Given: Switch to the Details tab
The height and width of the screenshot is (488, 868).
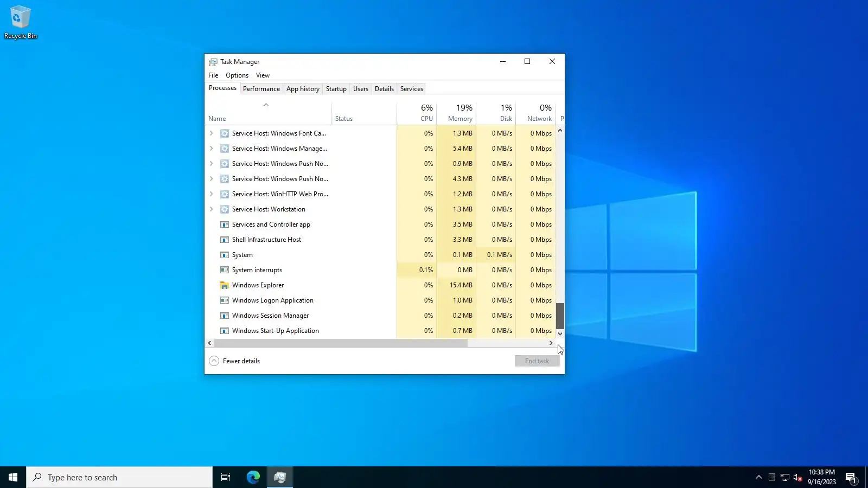Looking at the screenshot, I should coord(384,89).
